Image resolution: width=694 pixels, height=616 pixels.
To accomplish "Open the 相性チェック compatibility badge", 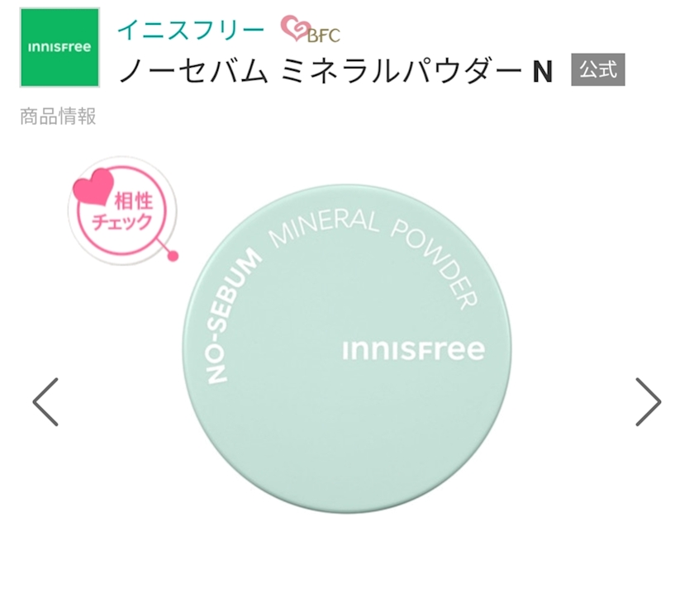I will coord(122,211).
